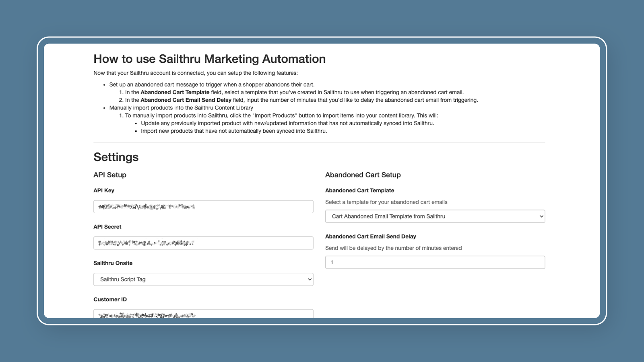Click the step 'input the number of minutes'
Viewport: 644px width, 362px height.
[x=301, y=100]
